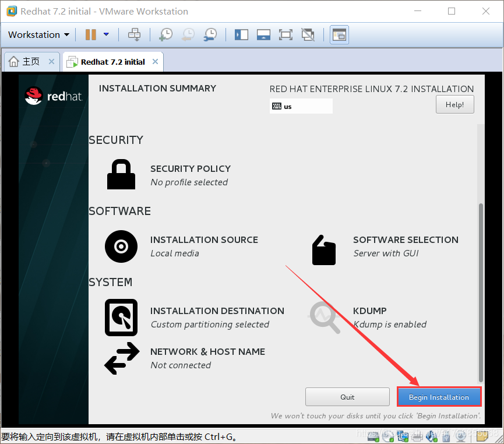504x444 pixels.
Task: Click the 'No profile selected' text
Action: coord(189,182)
